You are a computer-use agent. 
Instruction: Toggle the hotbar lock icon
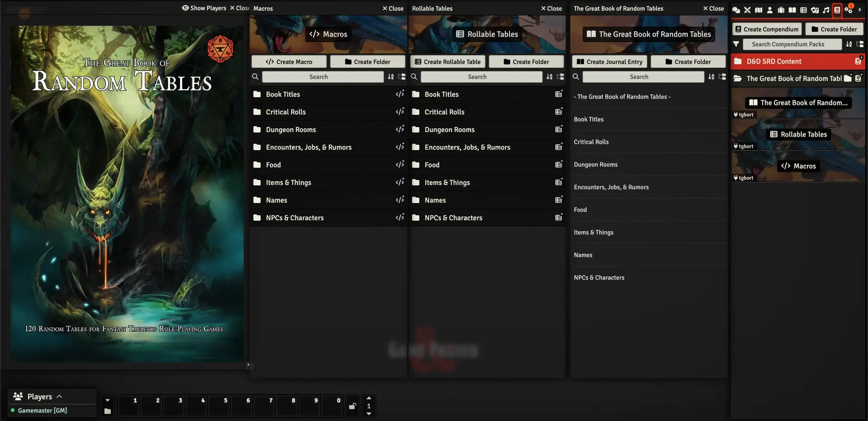pyautogui.click(x=352, y=406)
